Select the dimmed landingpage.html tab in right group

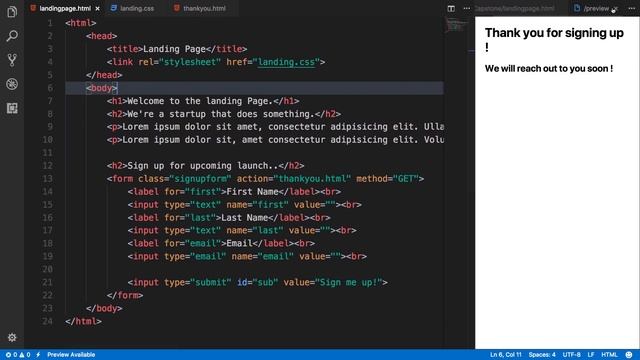tap(515, 8)
